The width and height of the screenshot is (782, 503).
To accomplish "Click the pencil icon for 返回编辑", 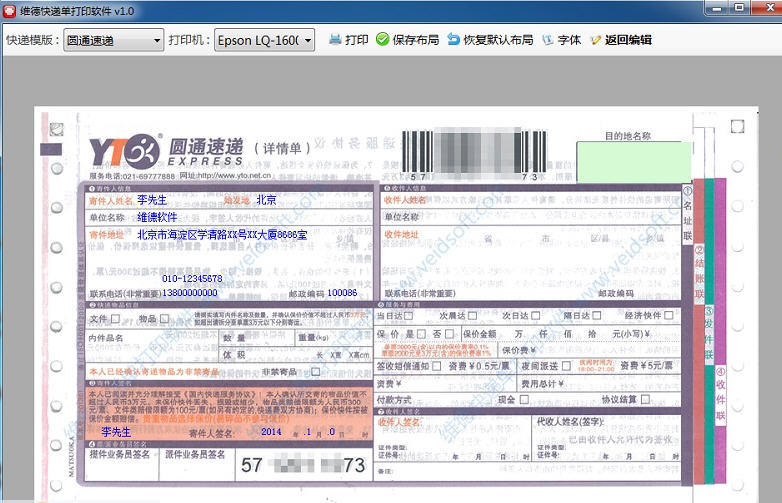I will [595, 40].
